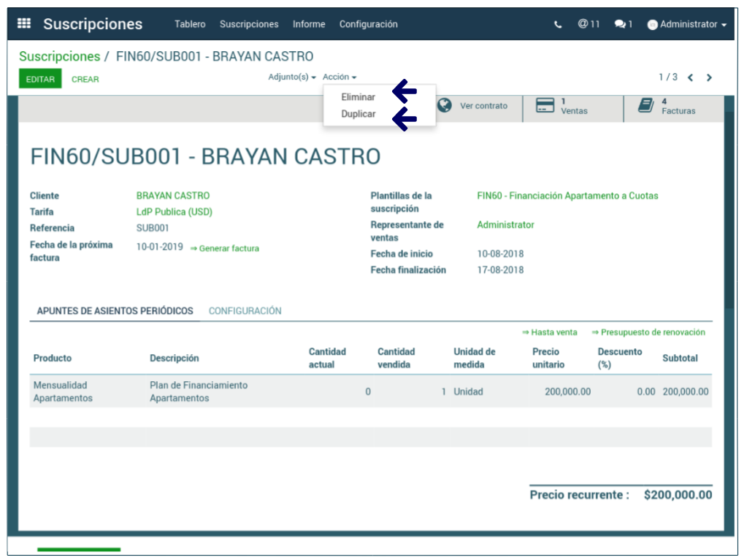Choose Duplicar from the Acción menu

pos(359,114)
